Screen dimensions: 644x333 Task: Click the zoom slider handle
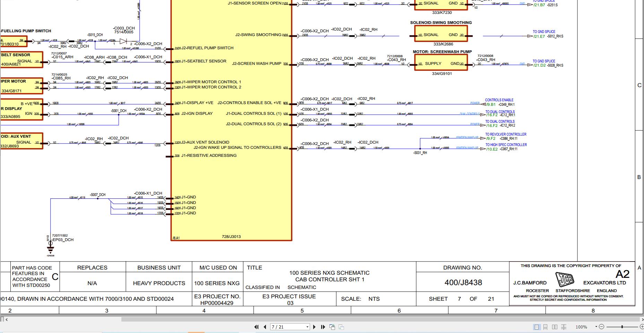[x=622, y=327]
